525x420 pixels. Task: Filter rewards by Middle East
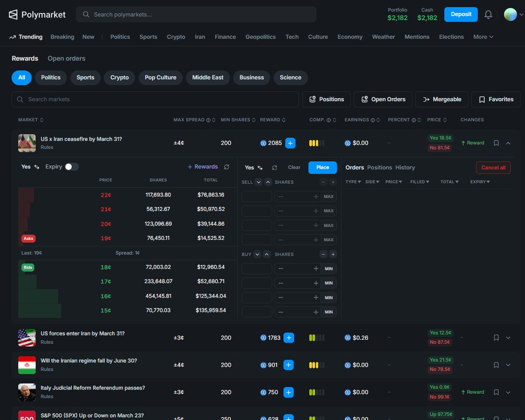tap(208, 78)
